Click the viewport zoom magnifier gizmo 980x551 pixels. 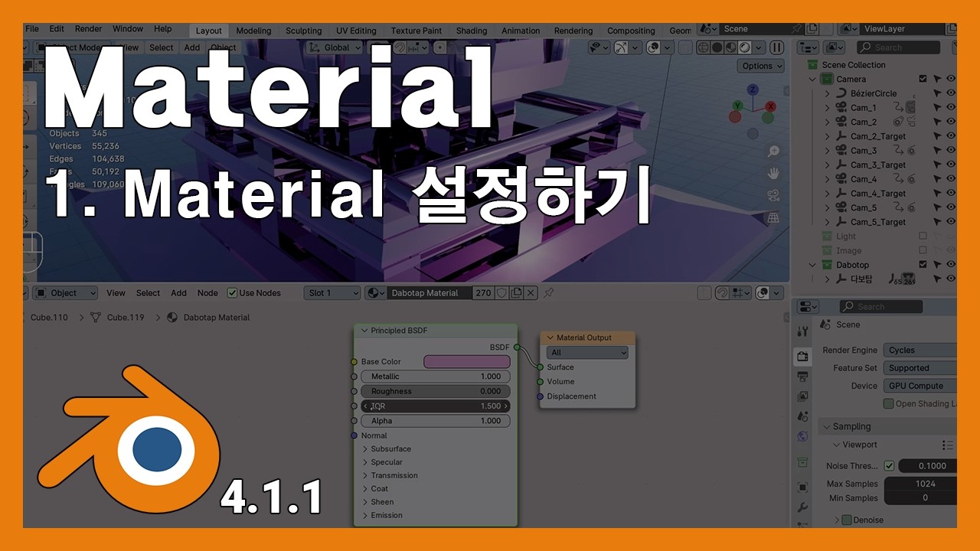(x=773, y=152)
